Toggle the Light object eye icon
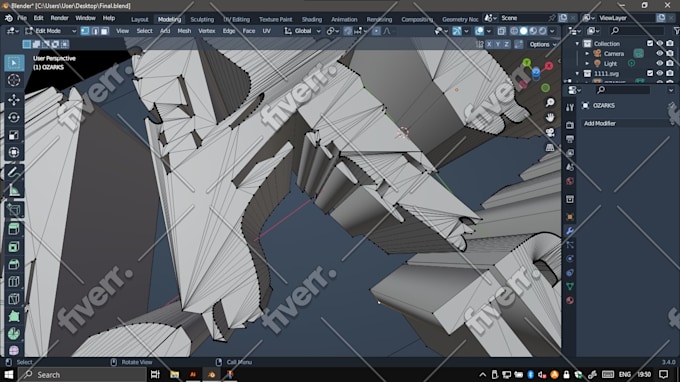The height and width of the screenshot is (382, 680). point(660,63)
